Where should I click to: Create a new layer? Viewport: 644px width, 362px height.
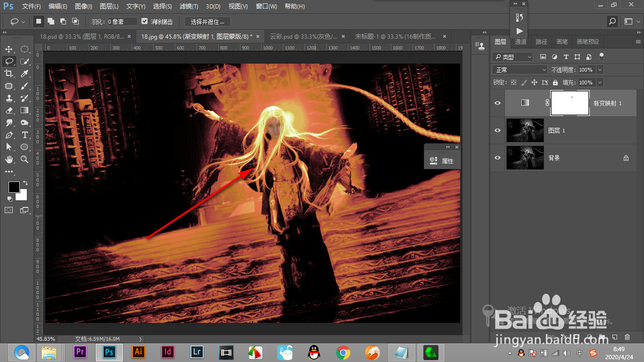[615, 337]
